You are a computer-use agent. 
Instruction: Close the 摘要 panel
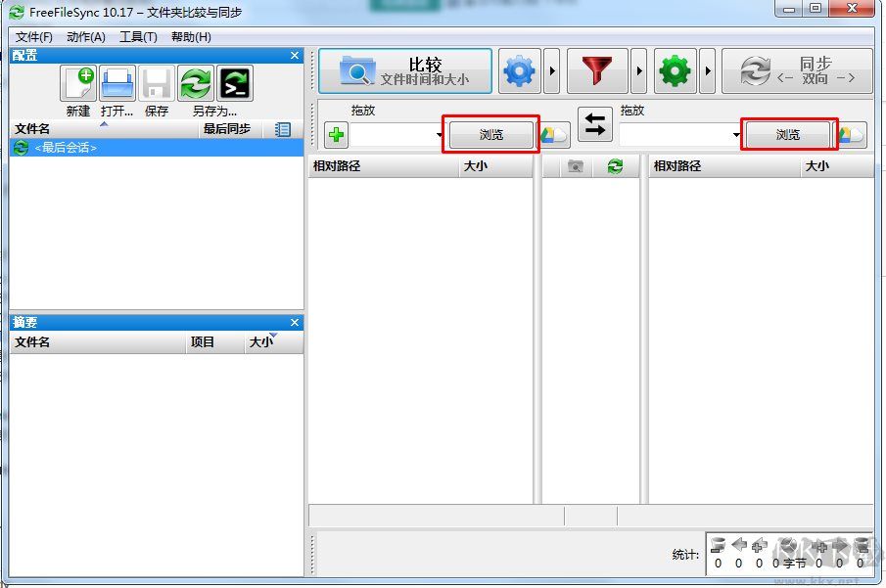coord(295,323)
